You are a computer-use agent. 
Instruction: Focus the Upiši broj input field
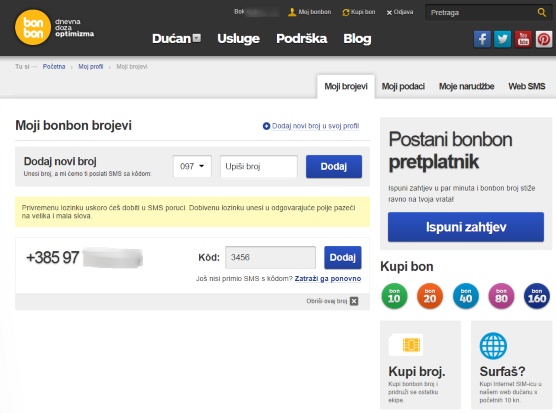pos(258,166)
